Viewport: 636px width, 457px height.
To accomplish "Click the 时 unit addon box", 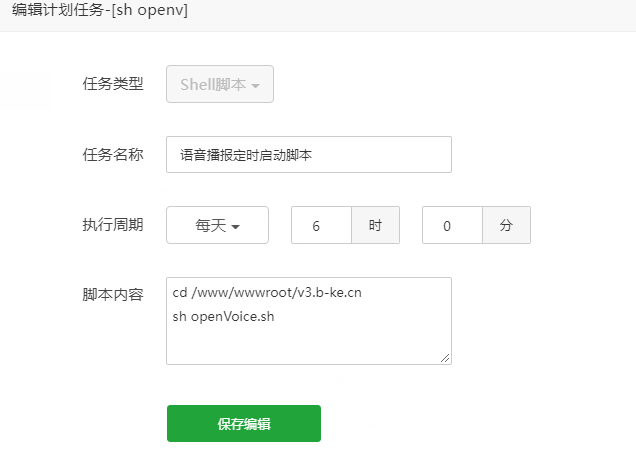I will point(376,225).
